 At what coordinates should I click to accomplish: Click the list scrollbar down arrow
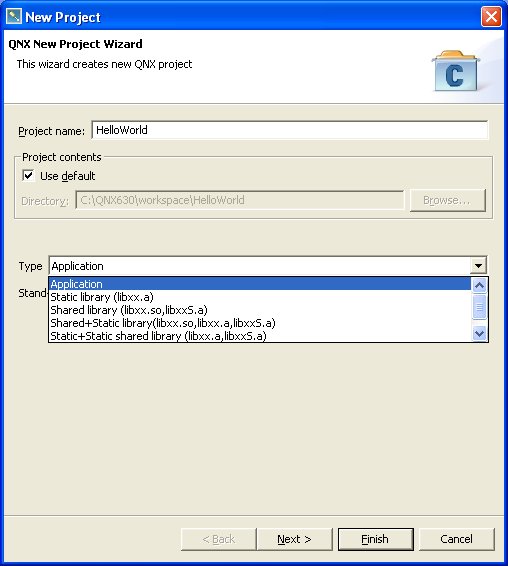[479, 334]
